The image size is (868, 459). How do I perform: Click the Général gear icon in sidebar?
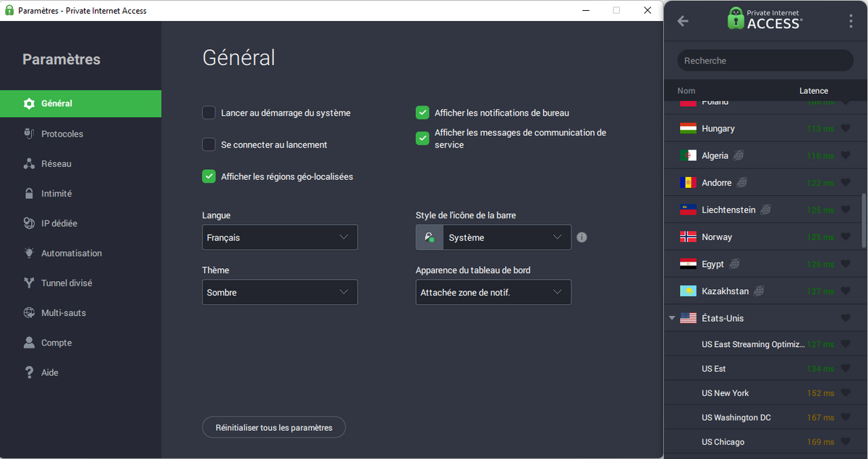(x=29, y=103)
